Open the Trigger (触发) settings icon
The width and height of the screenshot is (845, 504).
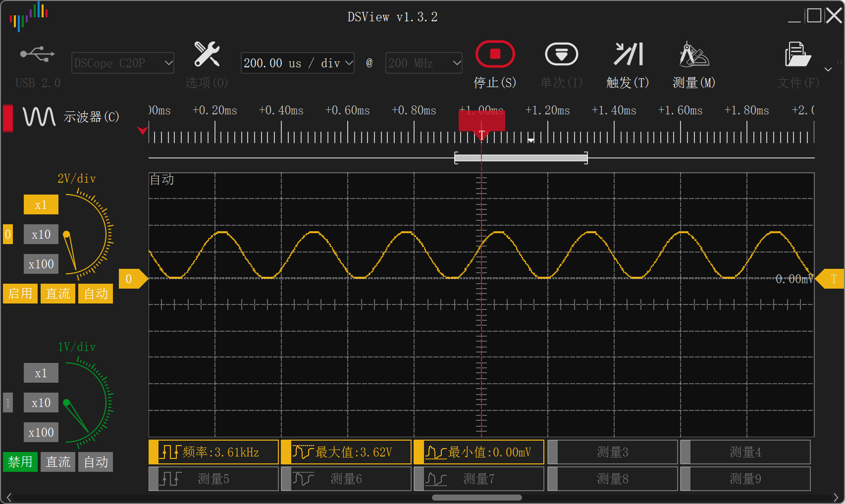pos(628,54)
